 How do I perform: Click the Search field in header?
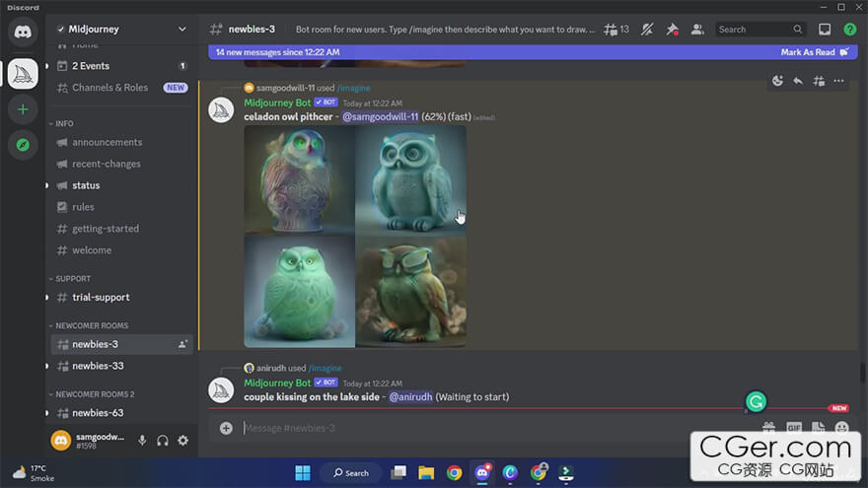[x=760, y=30]
